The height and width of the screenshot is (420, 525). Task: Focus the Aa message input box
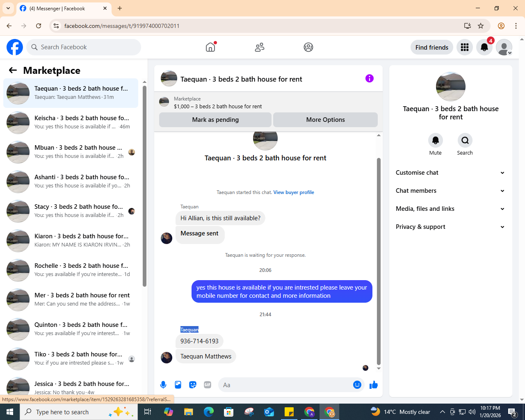tap(286, 385)
